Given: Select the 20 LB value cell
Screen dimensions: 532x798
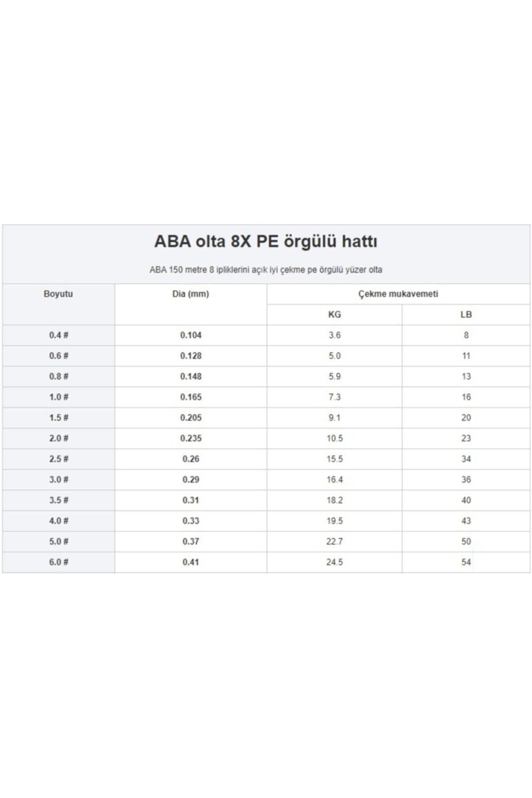Looking at the screenshot, I should coord(466,418).
